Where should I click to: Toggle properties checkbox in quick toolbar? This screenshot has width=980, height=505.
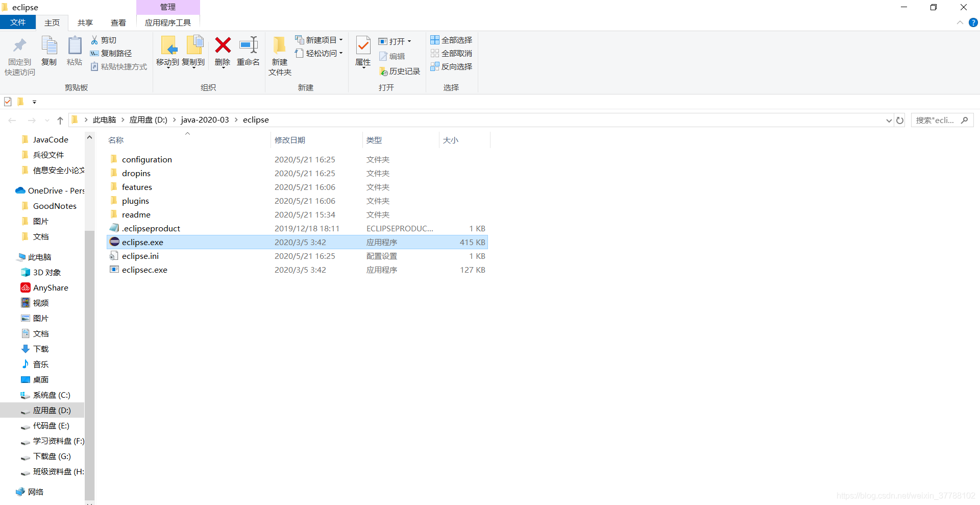pos(8,102)
